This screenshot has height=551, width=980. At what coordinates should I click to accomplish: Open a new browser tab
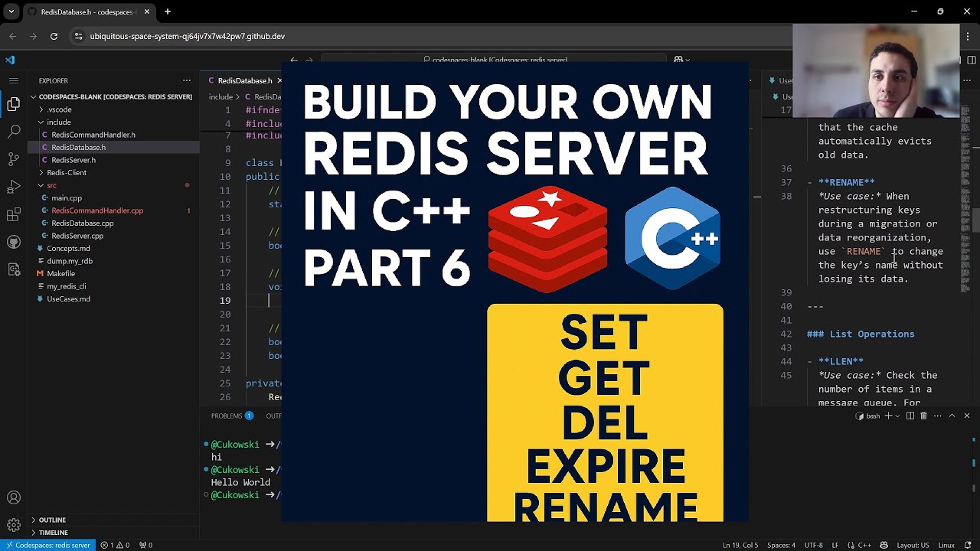point(167,11)
